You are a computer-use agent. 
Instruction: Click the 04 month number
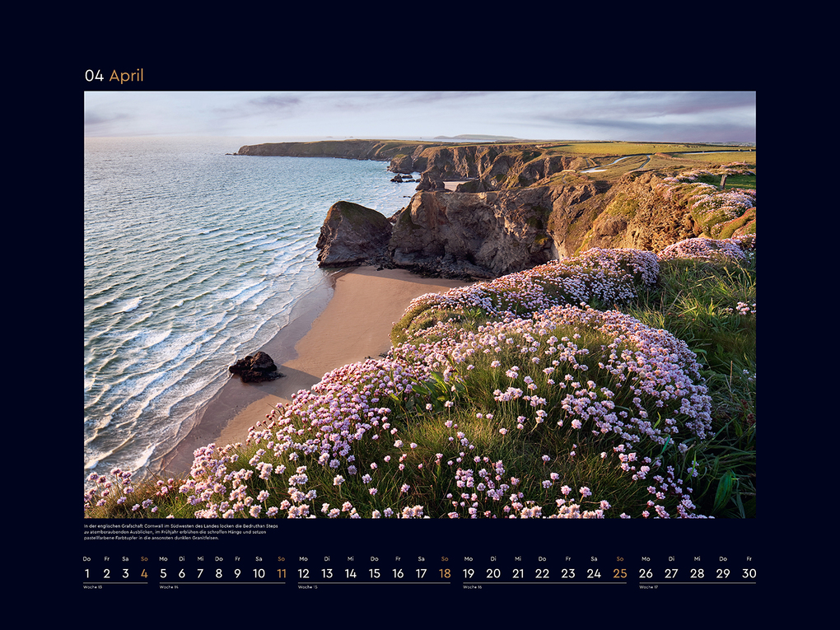click(x=94, y=76)
